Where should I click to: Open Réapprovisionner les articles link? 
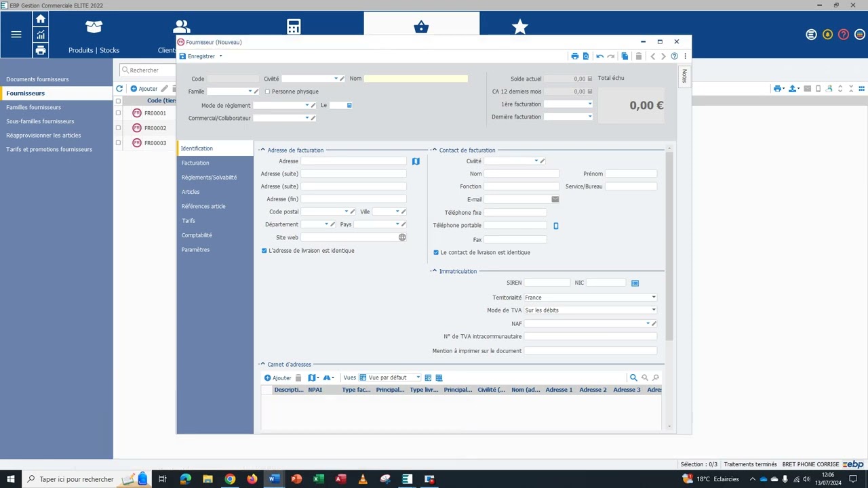[43, 136]
